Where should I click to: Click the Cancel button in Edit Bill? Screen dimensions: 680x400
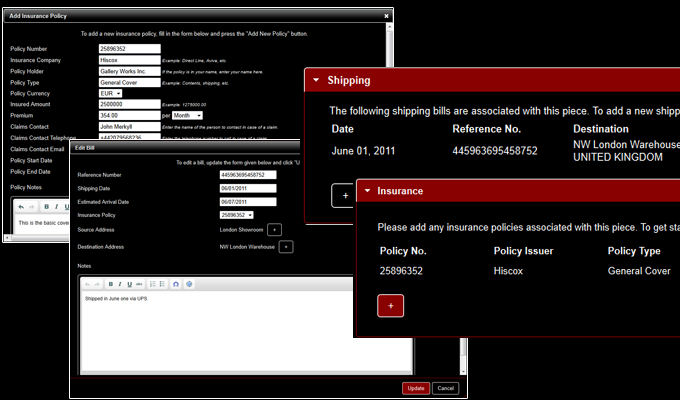click(x=445, y=388)
